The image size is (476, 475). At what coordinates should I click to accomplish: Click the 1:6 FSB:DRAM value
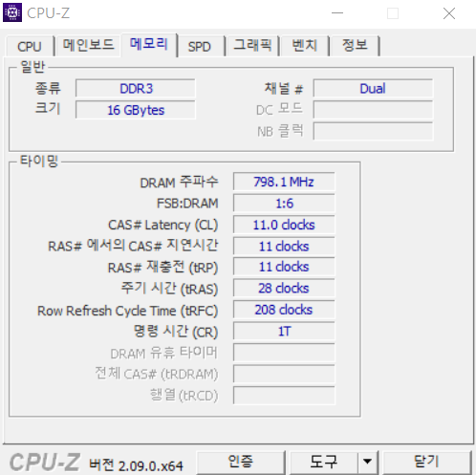click(x=284, y=204)
